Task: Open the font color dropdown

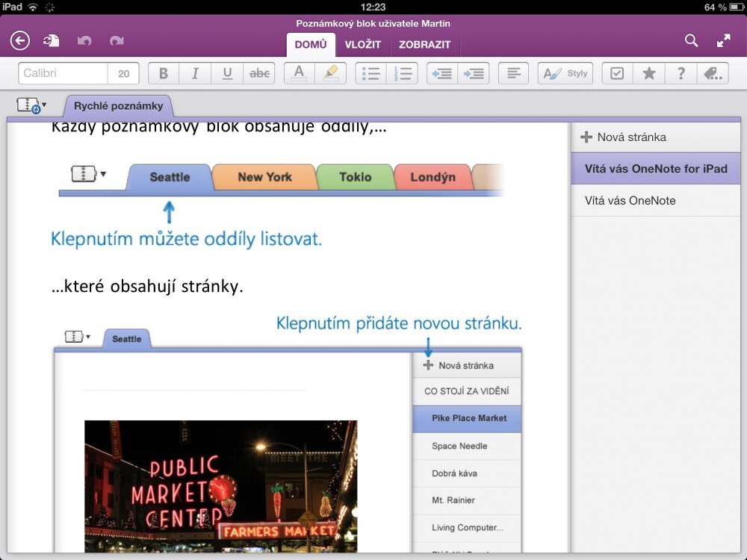Action: [x=299, y=72]
